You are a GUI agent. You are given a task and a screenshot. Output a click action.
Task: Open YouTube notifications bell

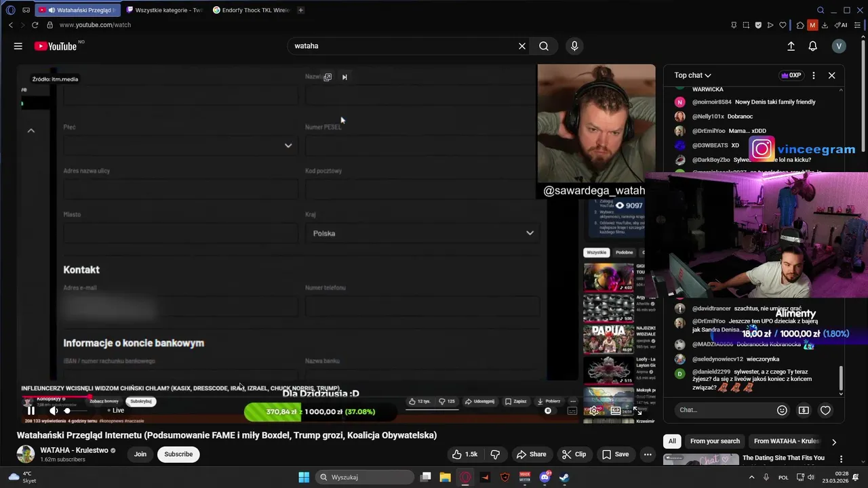click(x=812, y=46)
